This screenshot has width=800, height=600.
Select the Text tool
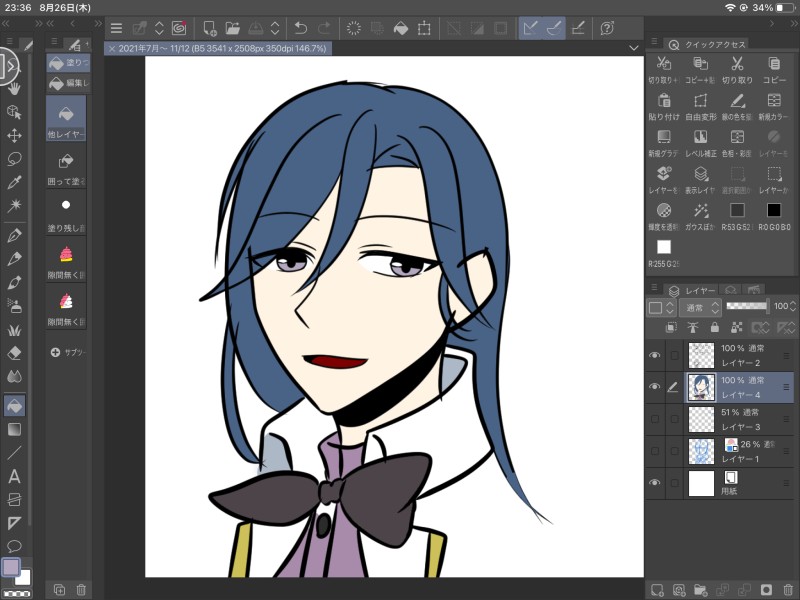(14, 477)
